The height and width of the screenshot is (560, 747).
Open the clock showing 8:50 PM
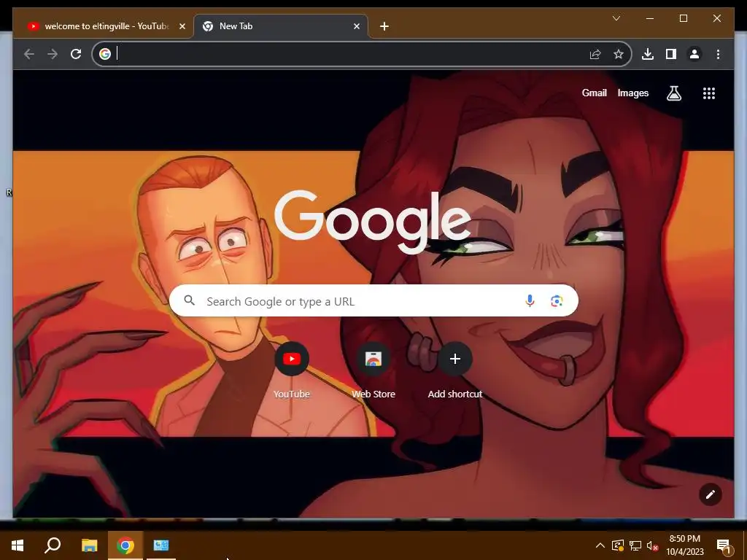click(x=684, y=545)
